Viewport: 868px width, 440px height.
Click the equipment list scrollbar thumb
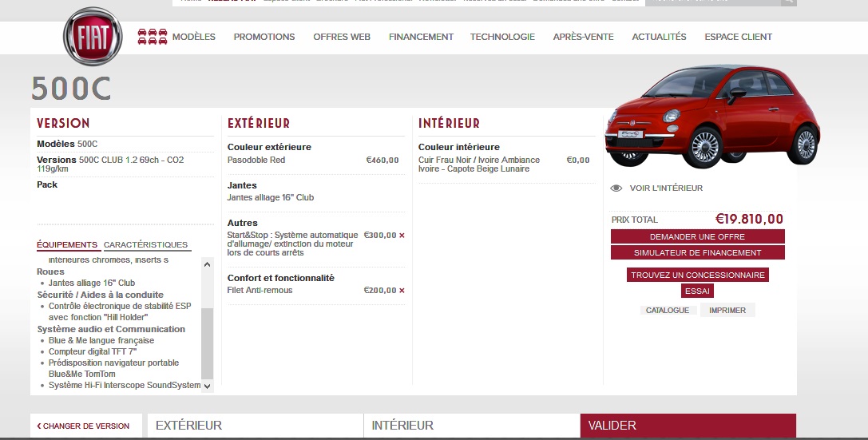tap(207, 343)
